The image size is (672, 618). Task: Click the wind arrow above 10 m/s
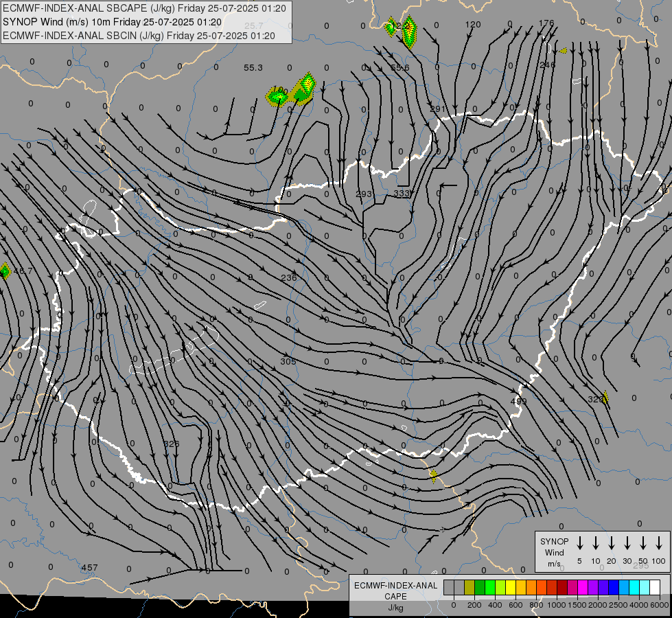click(596, 543)
